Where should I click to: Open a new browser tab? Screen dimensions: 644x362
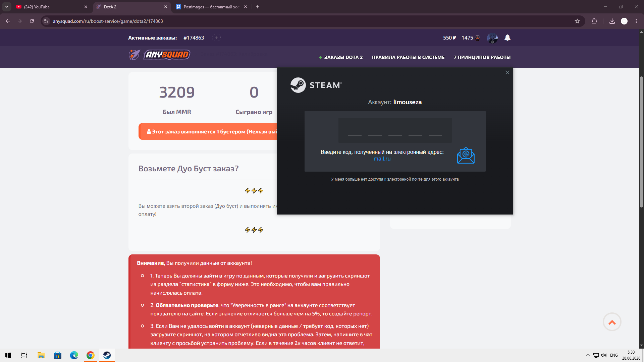[258, 7]
